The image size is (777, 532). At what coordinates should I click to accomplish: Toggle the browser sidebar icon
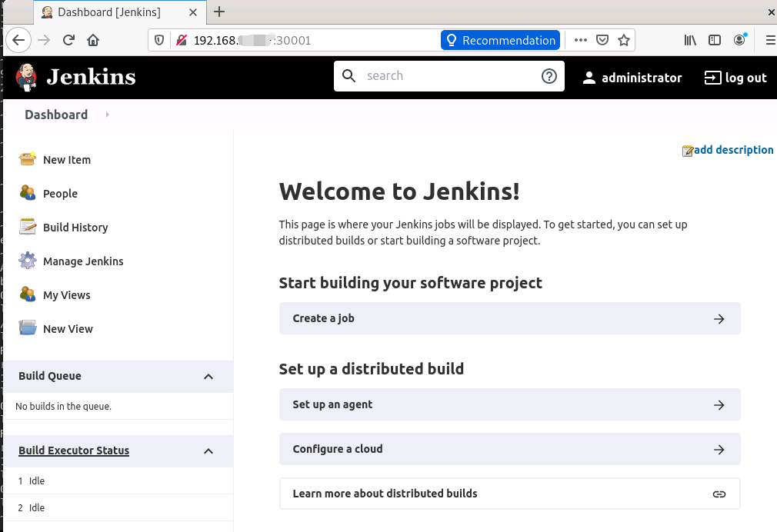715,40
